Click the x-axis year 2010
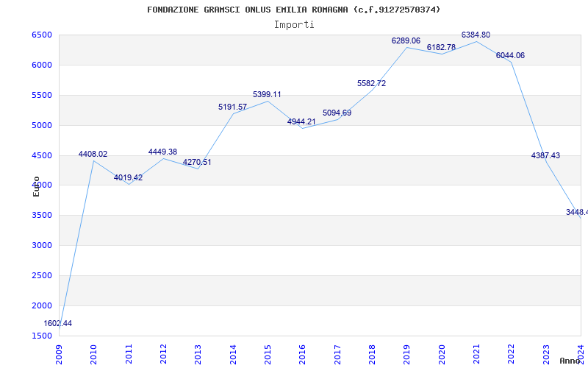Viewport: 588px width, 368px height. (x=94, y=355)
